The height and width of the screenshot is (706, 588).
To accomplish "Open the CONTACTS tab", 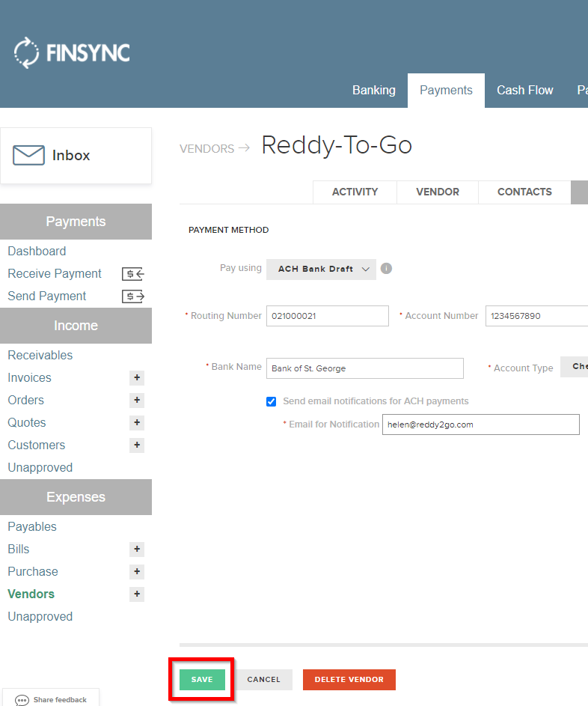I will pos(524,192).
